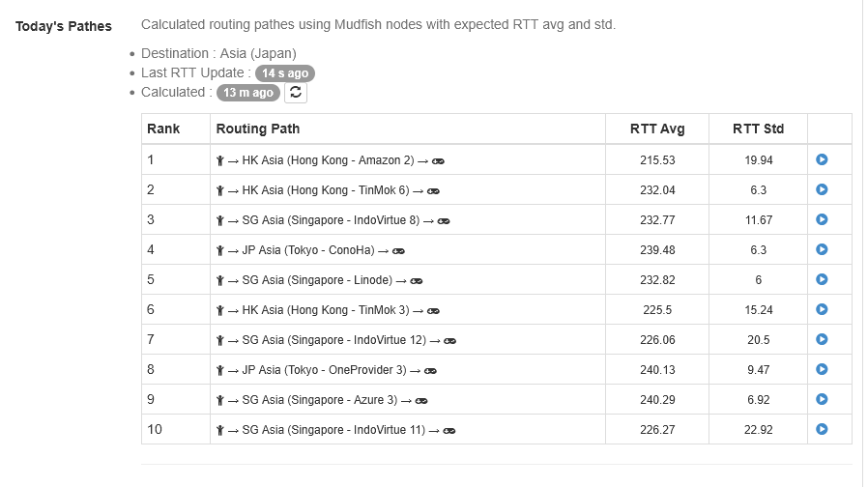
Task: Click the 215.53 RTT Avg cell
Action: click(x=657, y=160)
